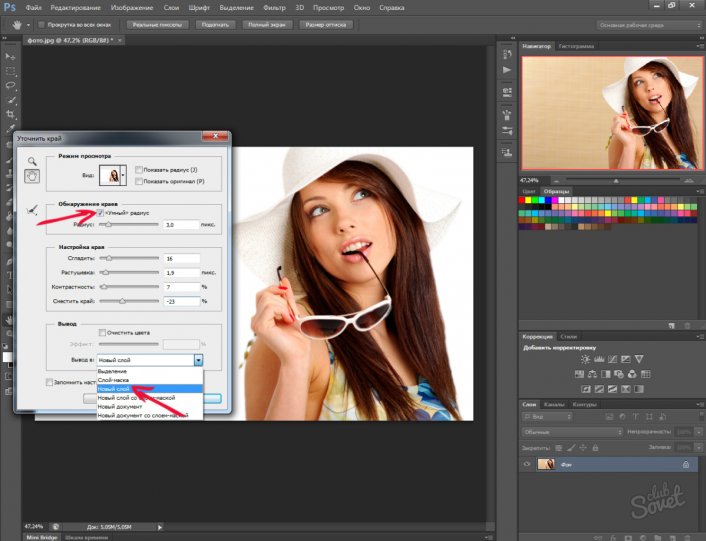706x541 pixels.
Task: Select the Refine Radius brush tool
Action: [32, 210]
